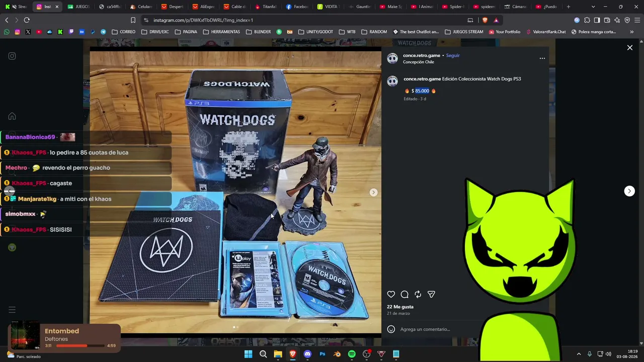The width and height of the screenshot is (644, 362).
Task: Click the instagram.com address bar URL
Action: [203, 20]
